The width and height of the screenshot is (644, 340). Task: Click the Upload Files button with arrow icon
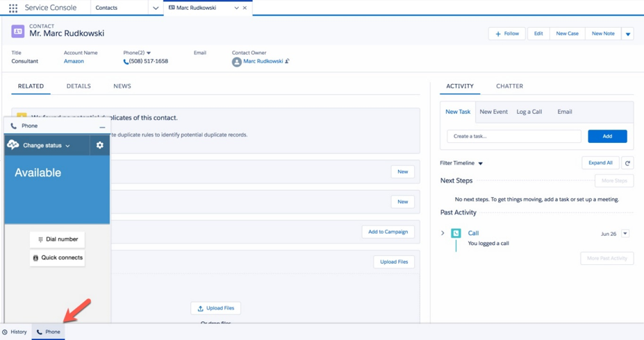[216, 308]
